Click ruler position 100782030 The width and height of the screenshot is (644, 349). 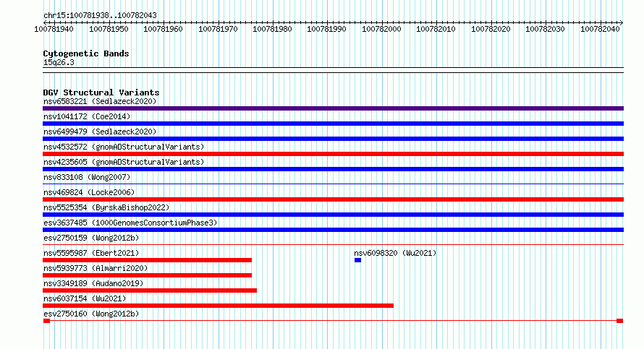click(545, 29)
